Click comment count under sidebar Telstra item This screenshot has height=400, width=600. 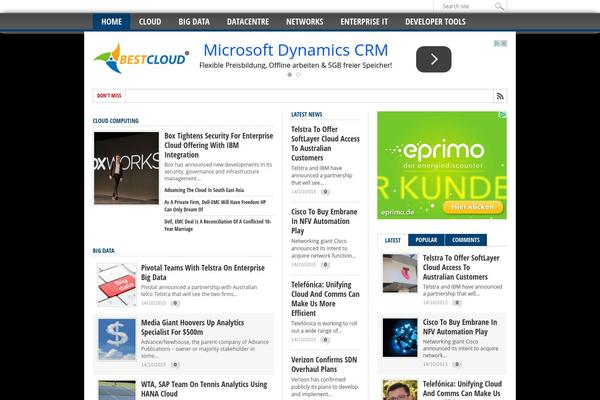[457, 303]
